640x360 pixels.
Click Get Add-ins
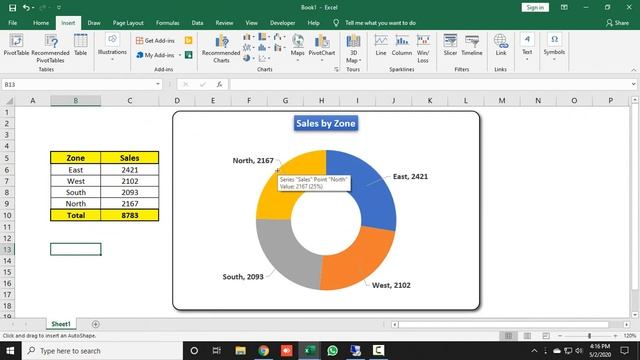point(156,40)
